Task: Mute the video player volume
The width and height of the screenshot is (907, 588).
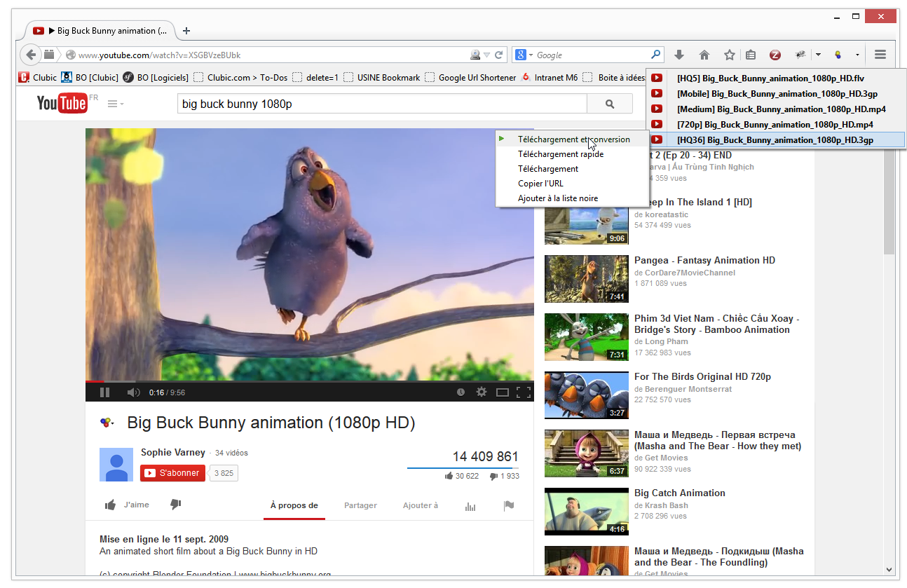Action: (132, 392)
